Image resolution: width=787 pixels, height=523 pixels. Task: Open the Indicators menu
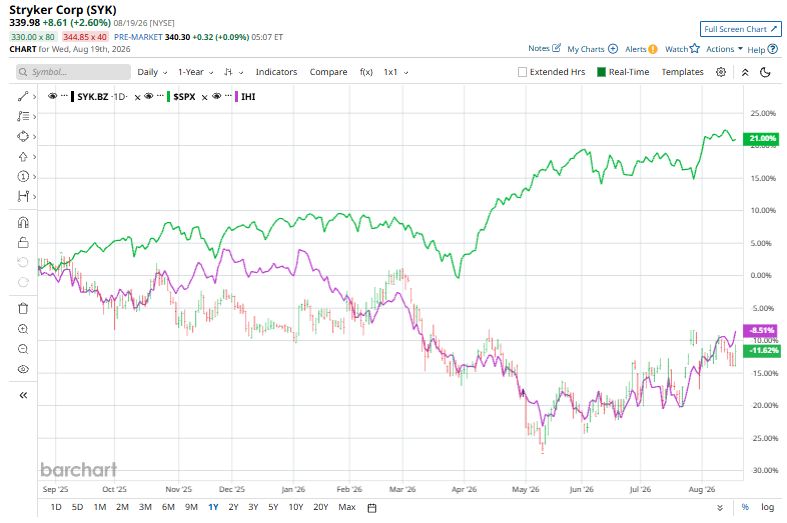click(277, 72)
